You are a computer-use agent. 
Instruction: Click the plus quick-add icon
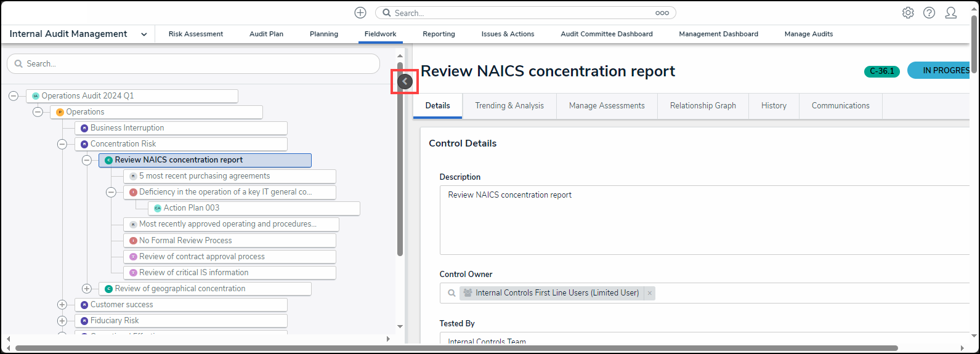tap(360, 13)
